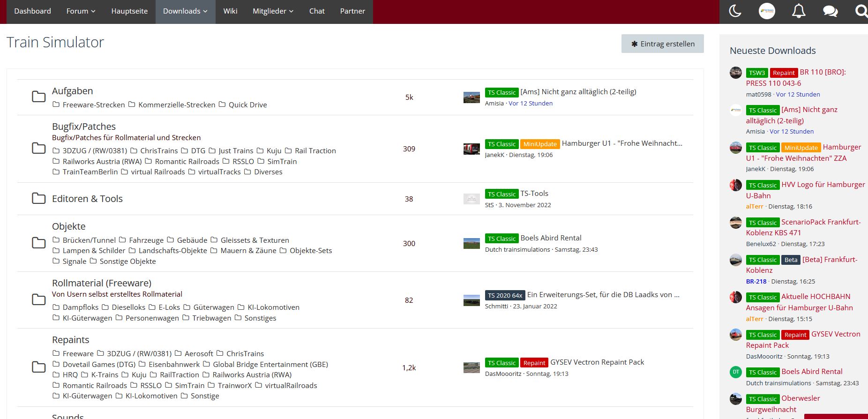Expand the Mitglieder dropdown menu
Viewport: 868px width, 419px height.
pos(273,11)
